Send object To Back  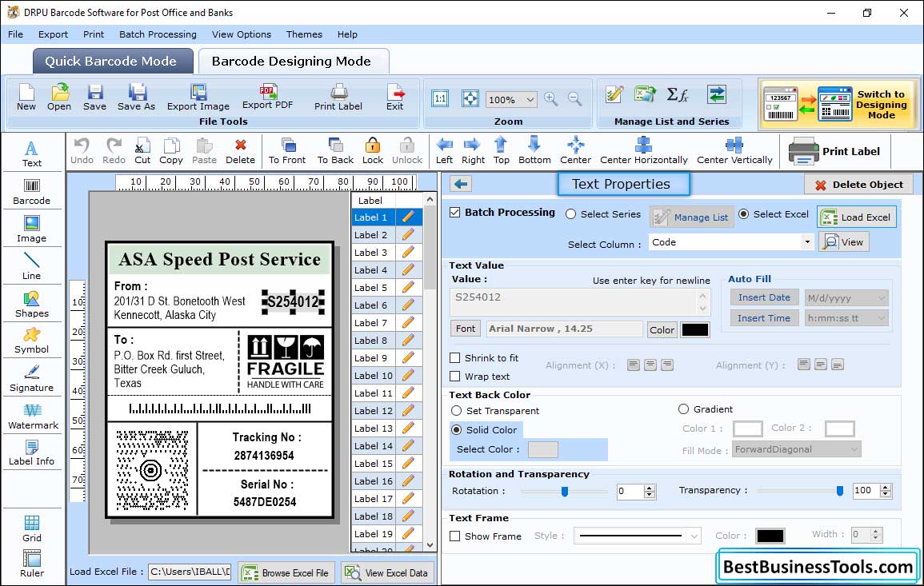(335, 151)
